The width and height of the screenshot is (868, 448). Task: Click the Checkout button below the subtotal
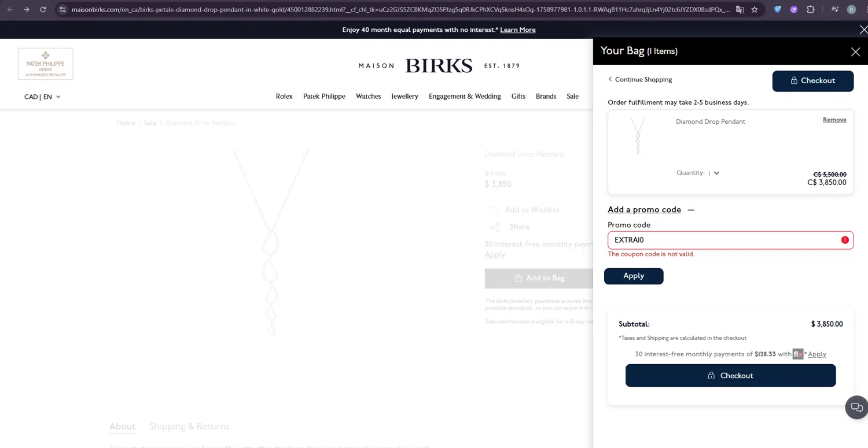point(731,376)
